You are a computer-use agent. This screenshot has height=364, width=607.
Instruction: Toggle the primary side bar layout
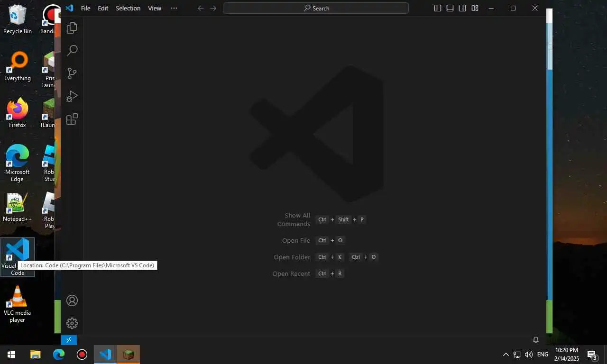pos(438,8)
